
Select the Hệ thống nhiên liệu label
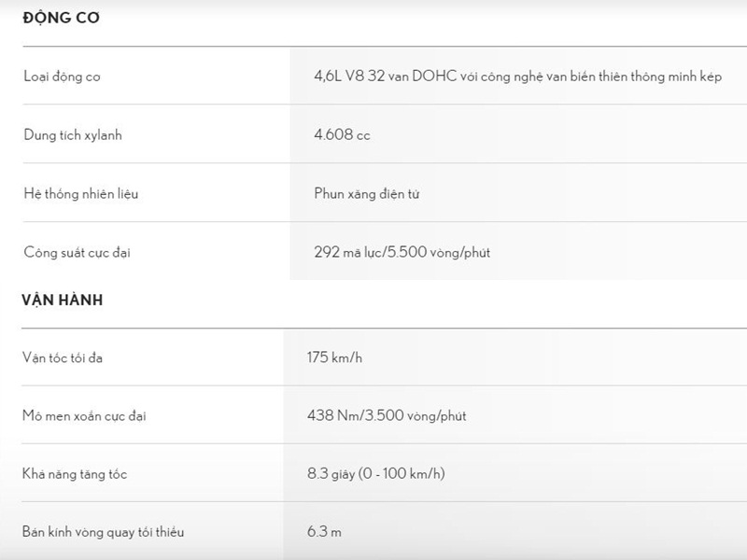point(80,193)
